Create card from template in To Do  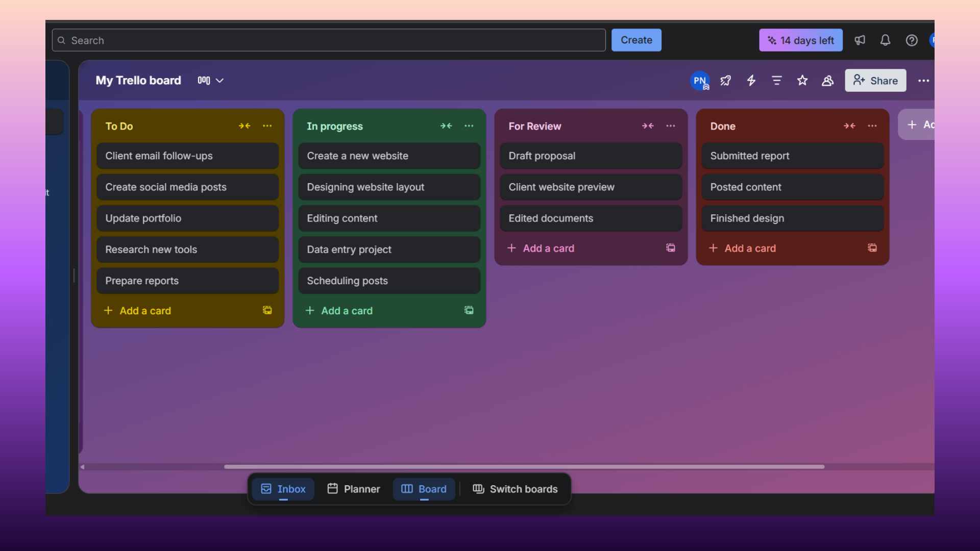tap(267, 310)
